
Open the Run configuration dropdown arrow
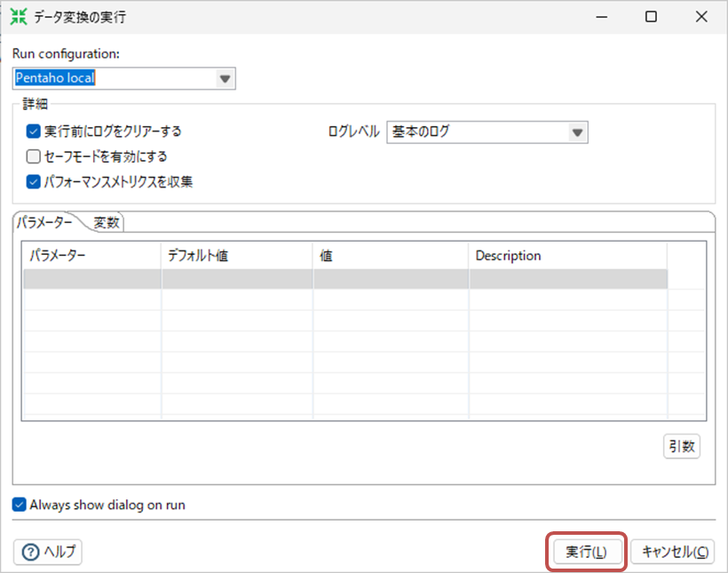225,78
